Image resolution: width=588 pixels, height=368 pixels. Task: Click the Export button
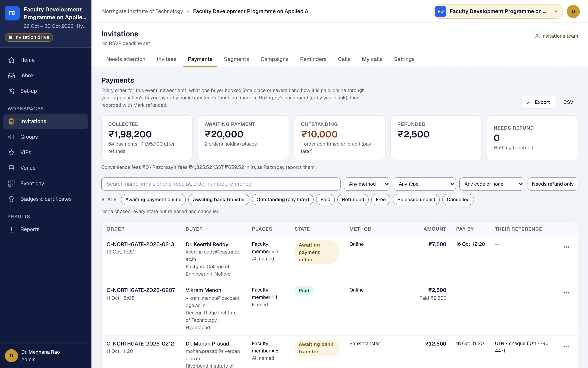point(538,102)
